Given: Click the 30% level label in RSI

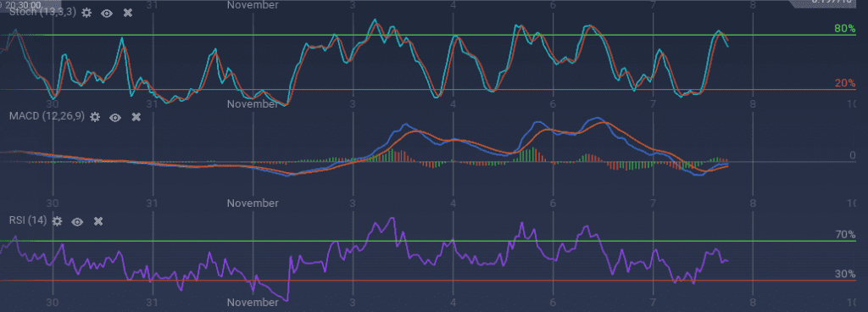Looking at the screenshot, I should [x=845, y=275].
